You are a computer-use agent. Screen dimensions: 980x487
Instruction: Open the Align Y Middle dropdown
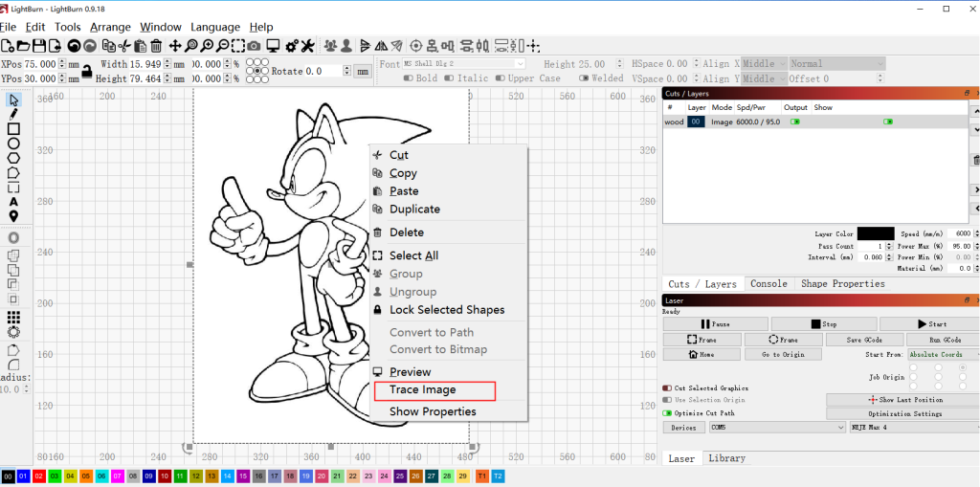(x=763, y=78)
